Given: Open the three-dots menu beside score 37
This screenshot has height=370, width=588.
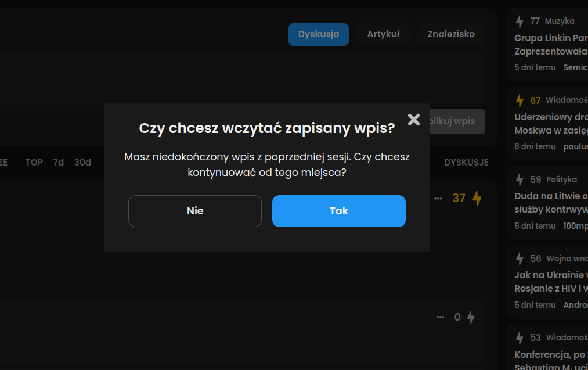Looking at the screenshot, I should pos(438,199).
